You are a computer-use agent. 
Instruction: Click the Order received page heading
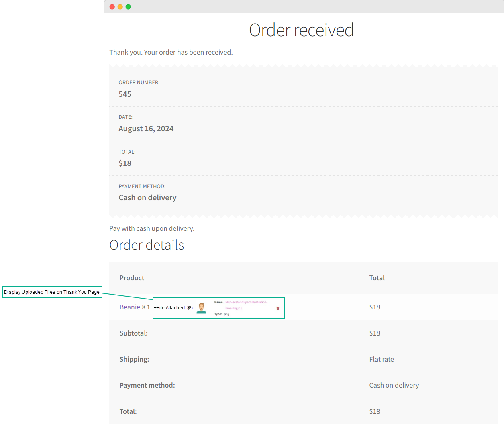click(301, 30)
